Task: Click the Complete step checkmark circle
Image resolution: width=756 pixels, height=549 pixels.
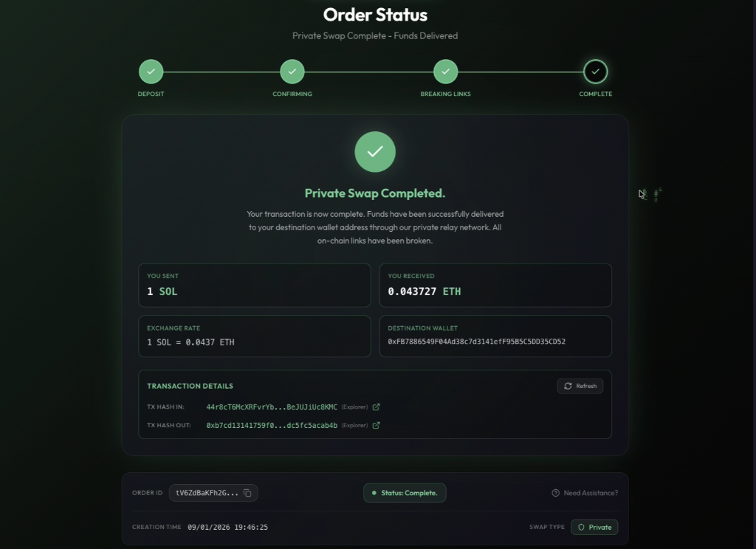Action: [595, 72]
